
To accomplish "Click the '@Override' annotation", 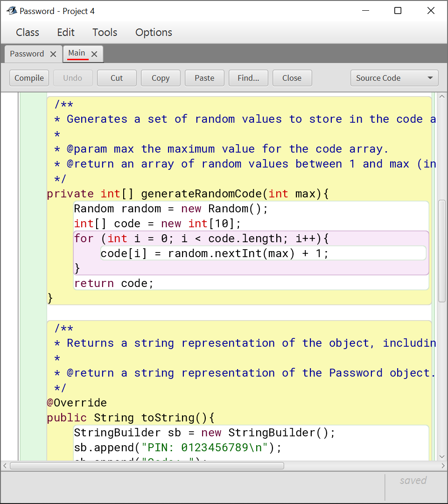I will [x=77, y=403].
